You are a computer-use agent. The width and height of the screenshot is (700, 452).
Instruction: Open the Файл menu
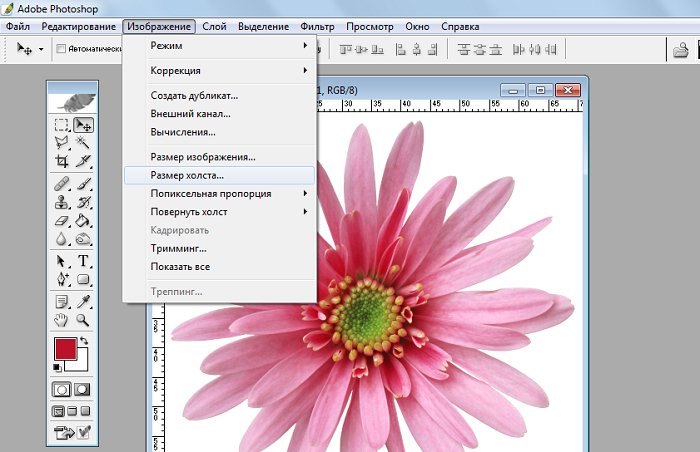click(x=18, y=26)
